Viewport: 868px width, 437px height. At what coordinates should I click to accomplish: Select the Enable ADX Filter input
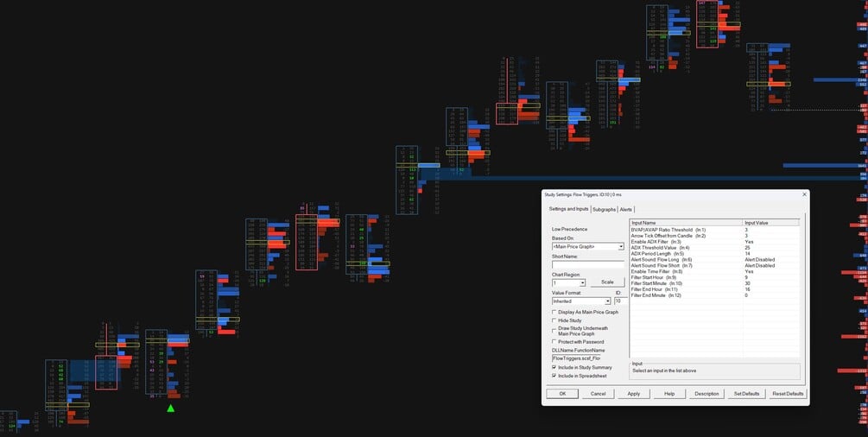click(714, 242)
